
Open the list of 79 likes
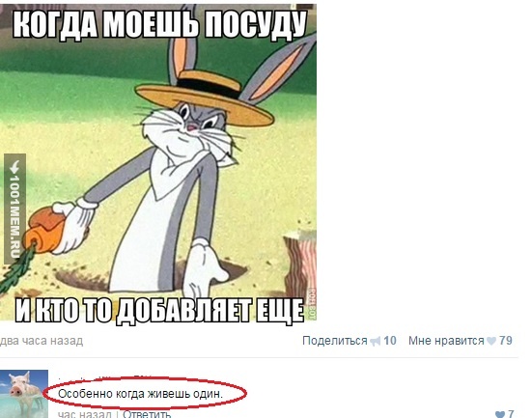[x=506, y=341]
